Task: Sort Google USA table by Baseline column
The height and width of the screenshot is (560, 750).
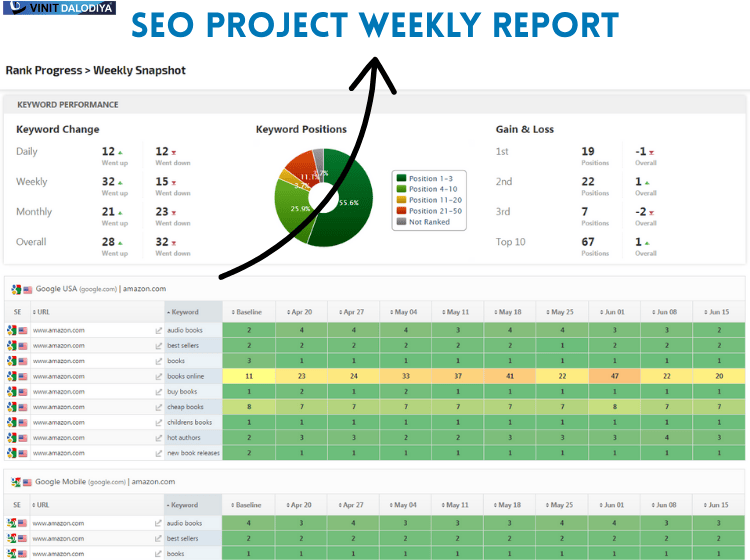Action: pos(249,312)
